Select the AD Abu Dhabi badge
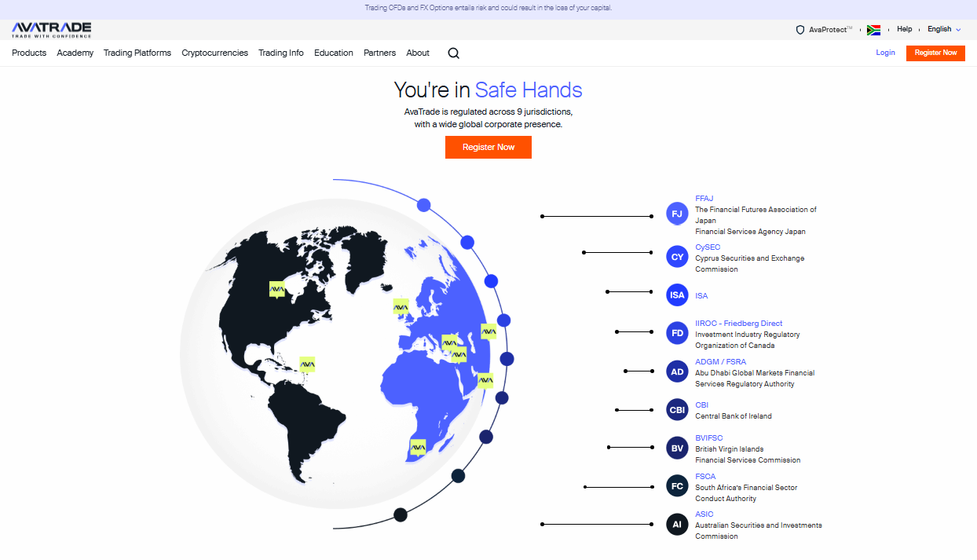This screenshot has width=977, height=560. (677, 372)
